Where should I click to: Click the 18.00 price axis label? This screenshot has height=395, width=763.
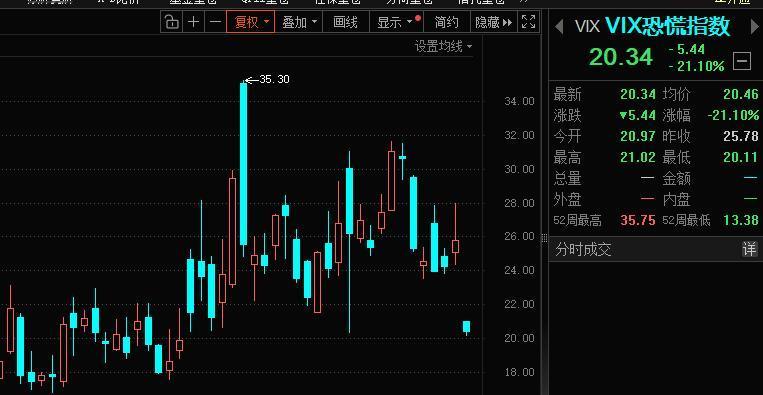(x=518, y=372)
